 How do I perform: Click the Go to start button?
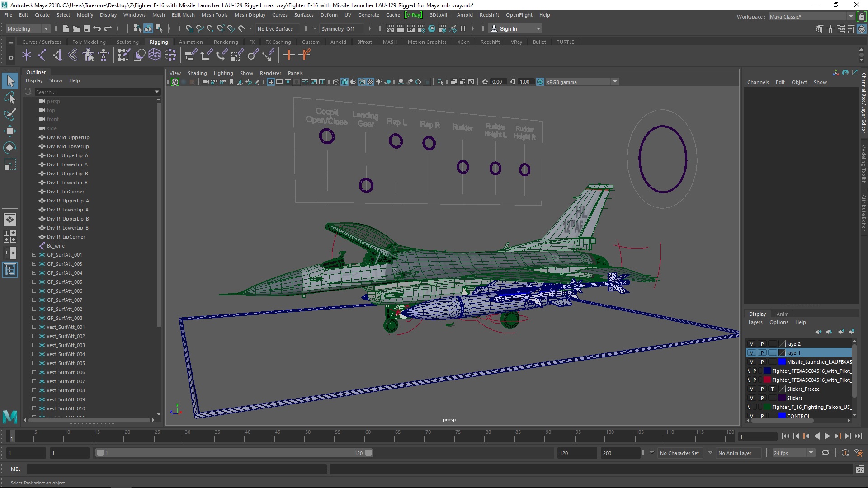(x=785, y=436)
